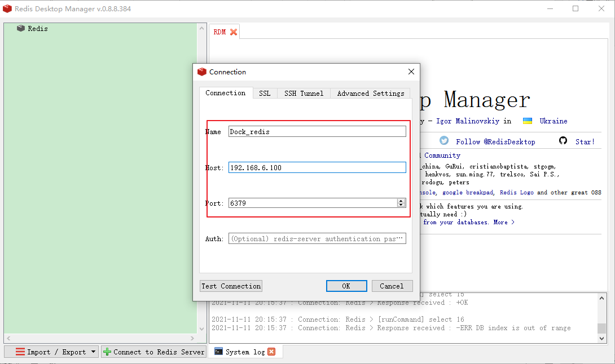Click the Ukraine flag icon
The height and width of the screenshot is (364, 615).
(528, 121)
